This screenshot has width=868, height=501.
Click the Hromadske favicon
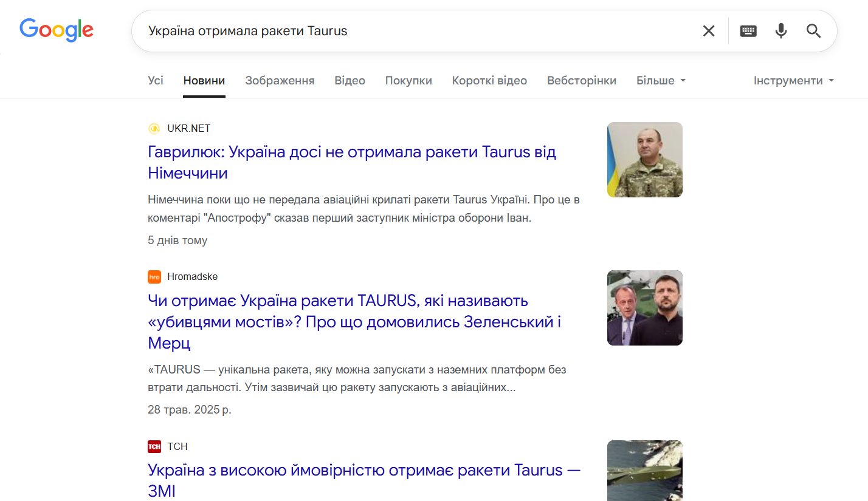[154, 277]
